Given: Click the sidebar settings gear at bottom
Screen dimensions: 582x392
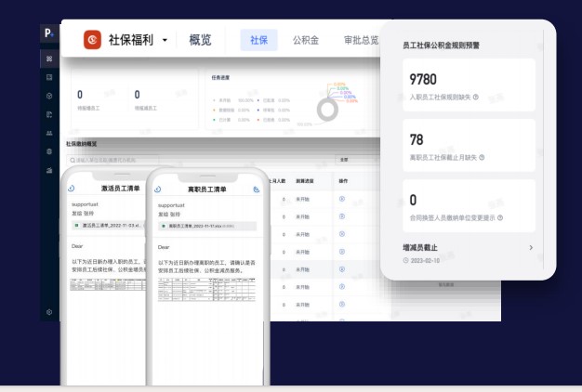Looking at the screenshot, I should (x=48, y=313).
